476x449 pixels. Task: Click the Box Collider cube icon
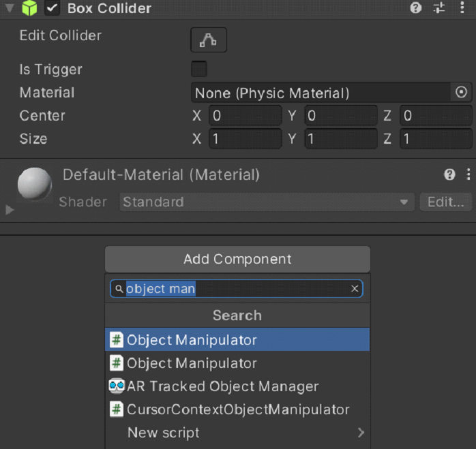click(x=29, y=9)
